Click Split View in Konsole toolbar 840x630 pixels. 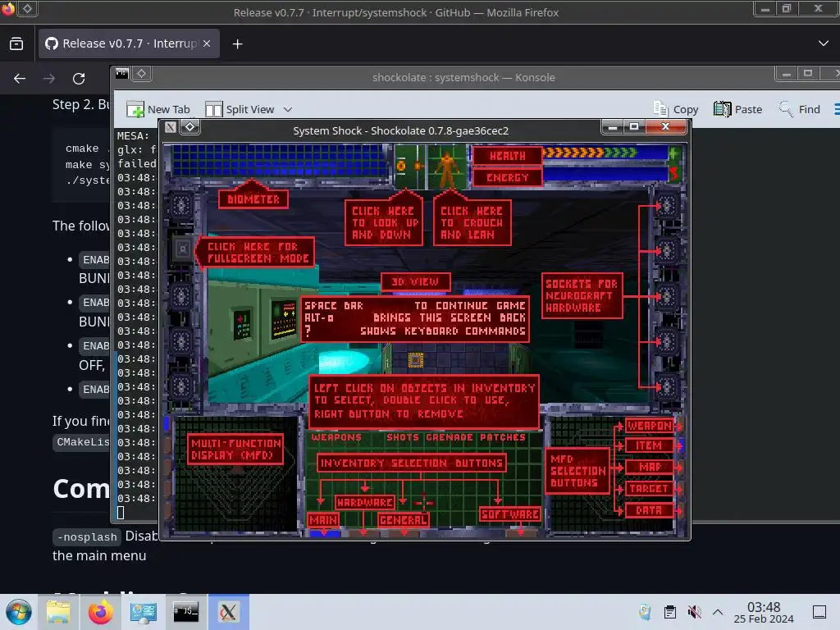click(240, 109)
